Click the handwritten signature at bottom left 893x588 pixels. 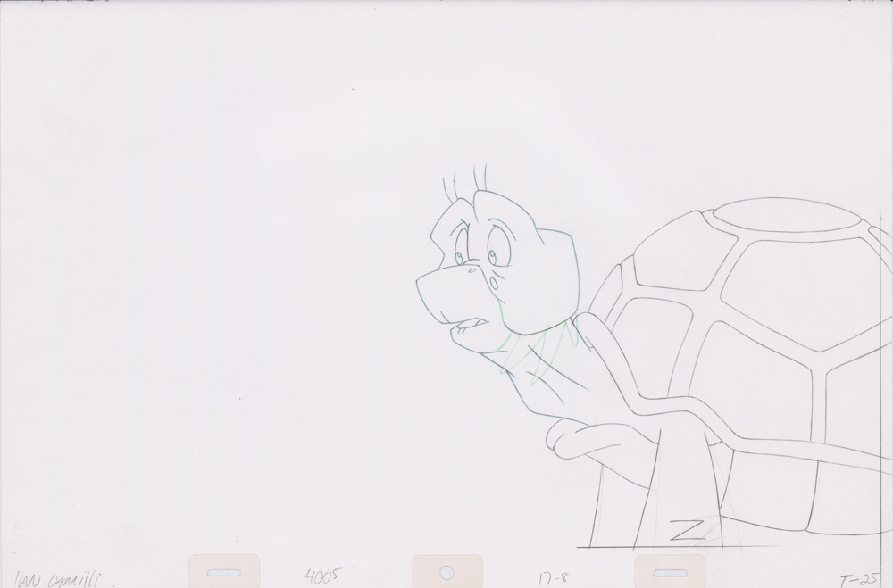coord(58,579)
